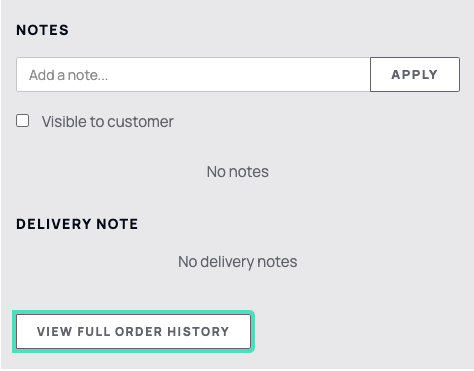
Task: Click the Visible to customer label text
Action: [108, 122]
